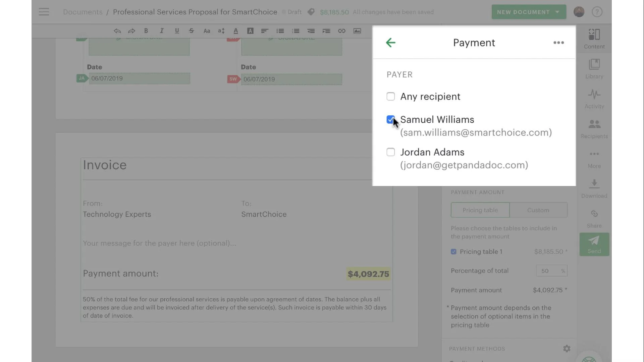644x362 pixels.
Task: Expand the More sidebar options
Action: pos(594,159)
